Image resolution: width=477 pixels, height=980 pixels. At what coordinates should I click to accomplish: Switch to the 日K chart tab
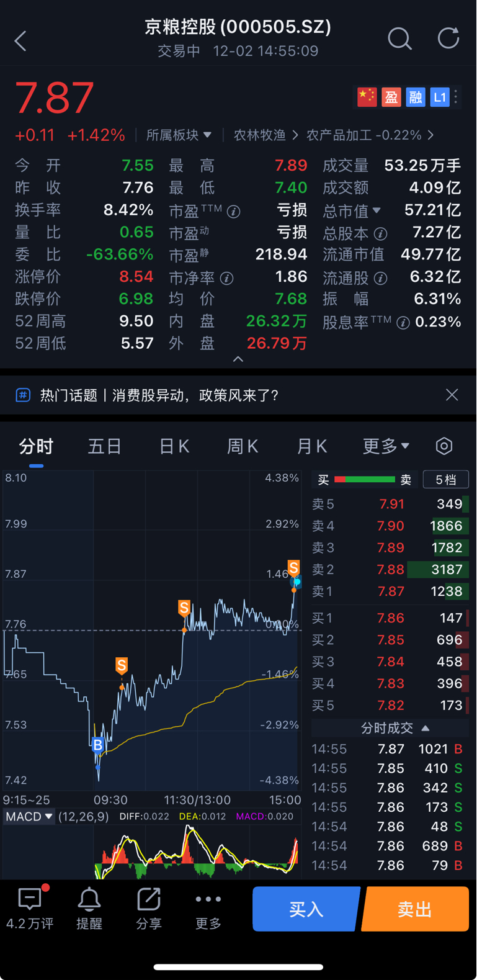click(174, 446)
